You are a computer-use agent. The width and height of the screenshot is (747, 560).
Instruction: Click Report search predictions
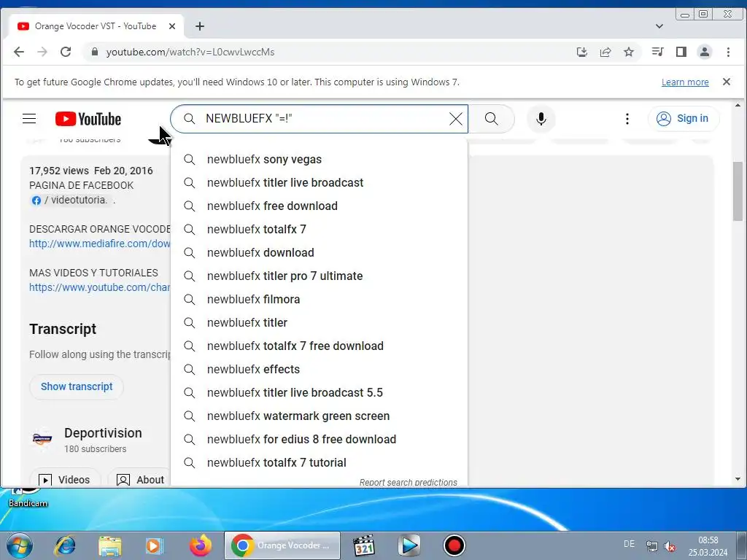coord(409,482)
